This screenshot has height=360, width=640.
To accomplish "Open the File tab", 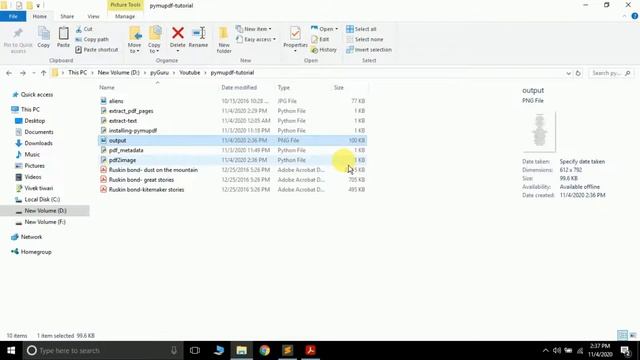I will (13, 16).
